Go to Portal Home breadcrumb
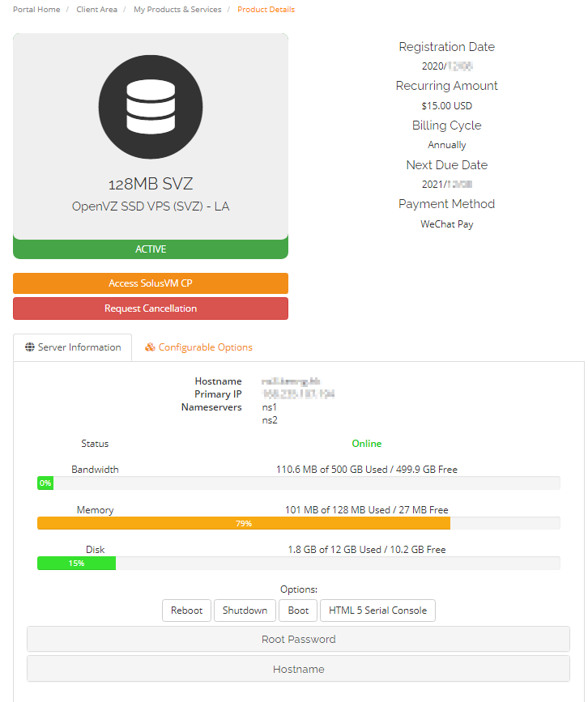Screen dimensions: 588x702 pos(36,10)
